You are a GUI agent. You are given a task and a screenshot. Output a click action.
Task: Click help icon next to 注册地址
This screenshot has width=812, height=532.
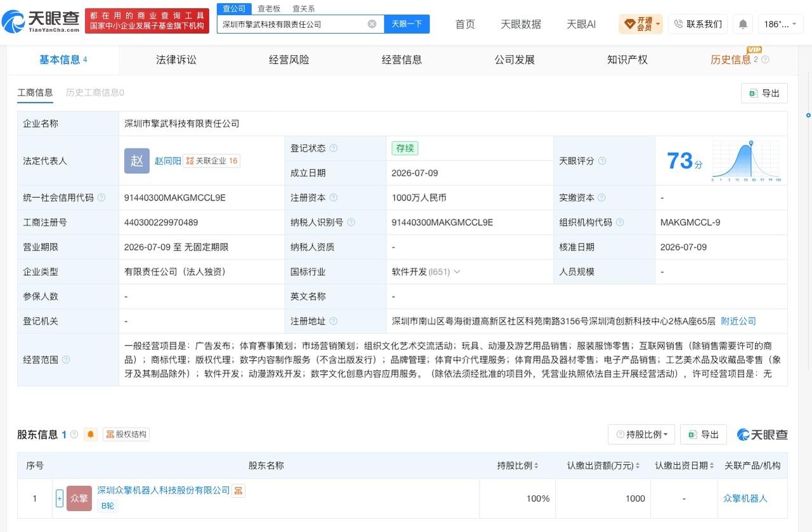point(334,321)
